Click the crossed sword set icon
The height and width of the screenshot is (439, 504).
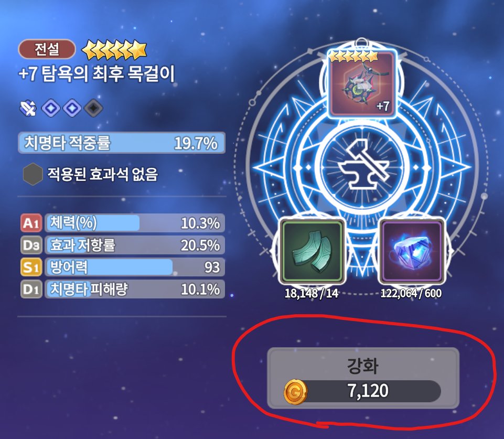coord(28,108)
